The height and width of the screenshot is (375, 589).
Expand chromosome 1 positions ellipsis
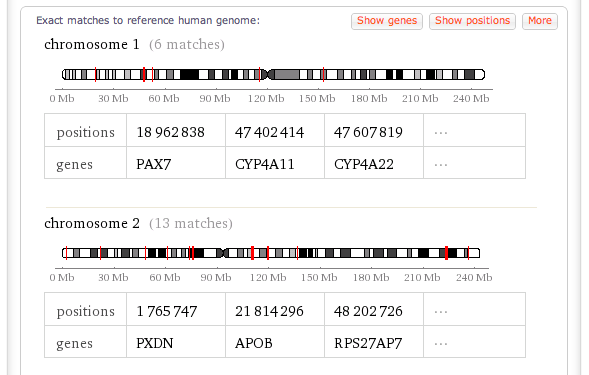pos(474,130)
